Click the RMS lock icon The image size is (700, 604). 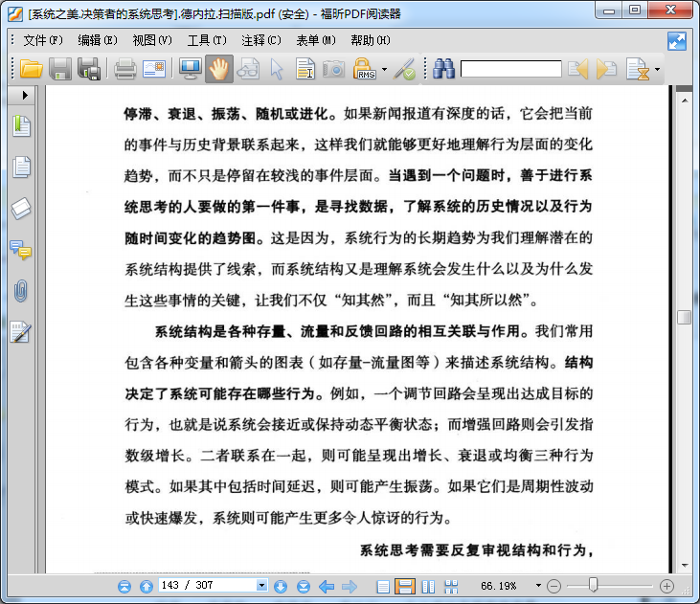[x=364, y=69]
